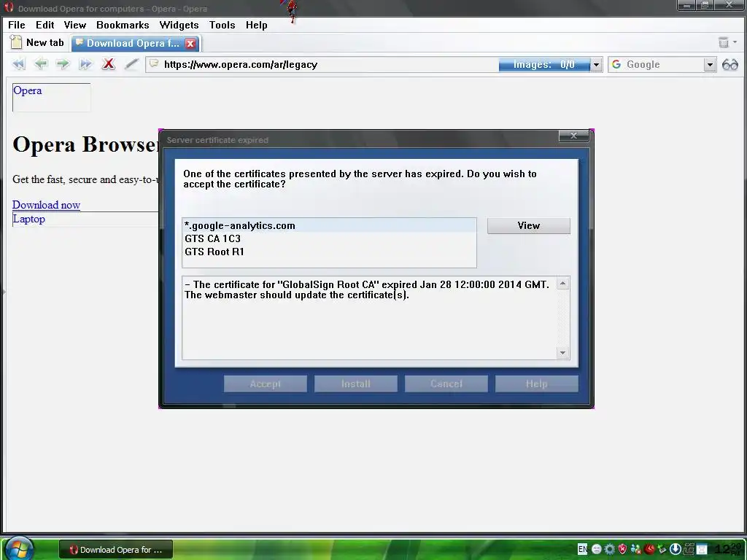Click the wand pencil icon in toolbar
Image resolution: width=747 pixels, height=560 pixels.
tap(131, 64)
